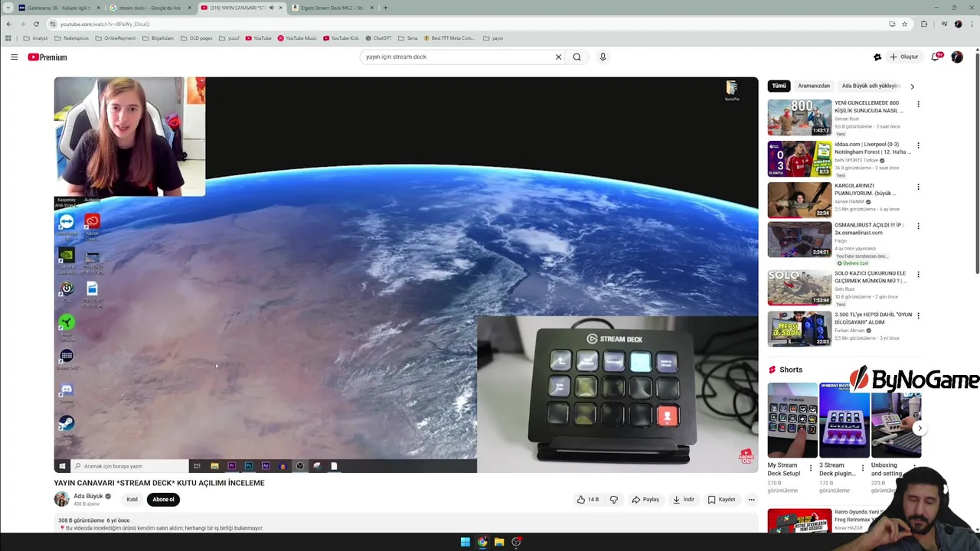
Task: Select the Aramanızdan filter chip
Action: pos(814,86)
